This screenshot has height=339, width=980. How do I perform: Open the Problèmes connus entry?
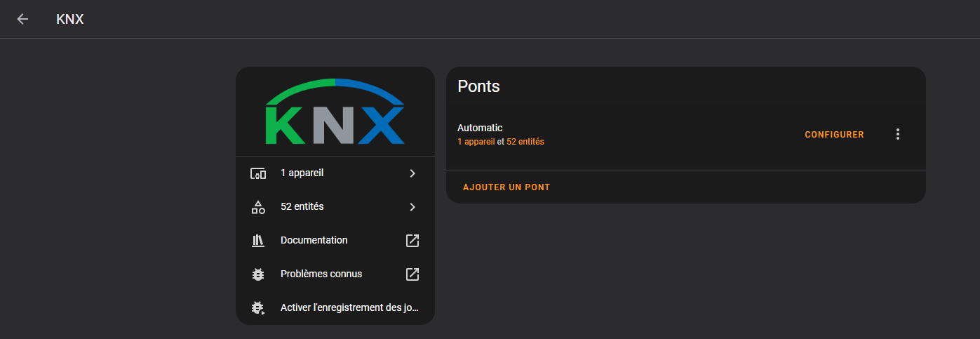335,274
